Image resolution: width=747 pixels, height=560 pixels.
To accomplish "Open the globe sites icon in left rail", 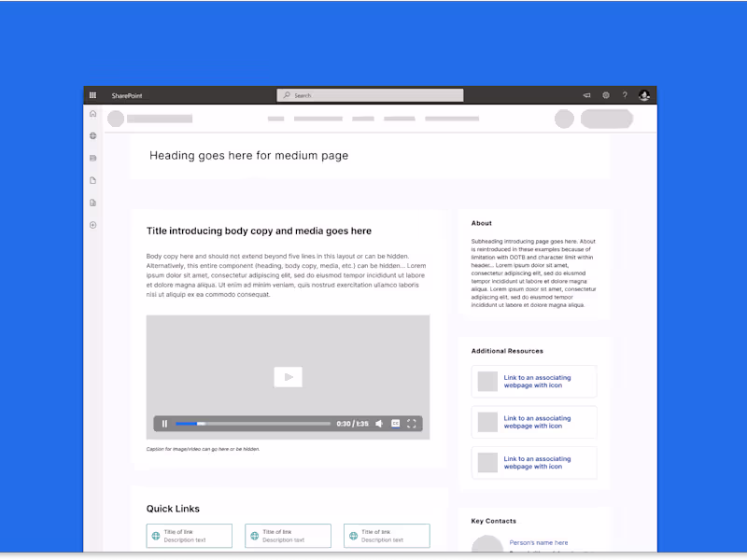I will point(92,136).
